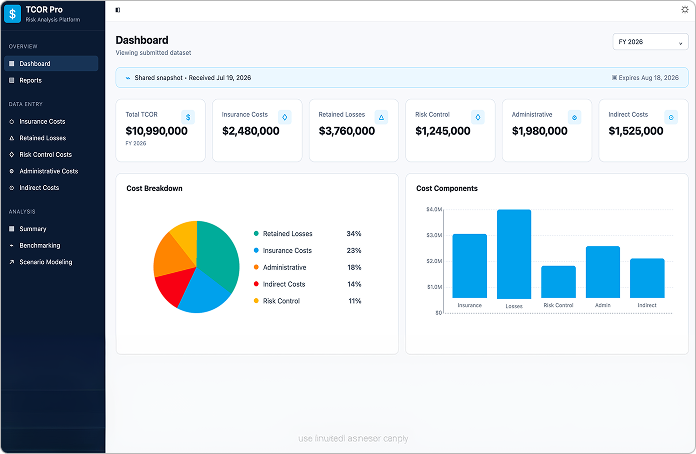696x454 pixels.
Task: Click the Benchmarking sidebar icon
Action: [12, 245]
